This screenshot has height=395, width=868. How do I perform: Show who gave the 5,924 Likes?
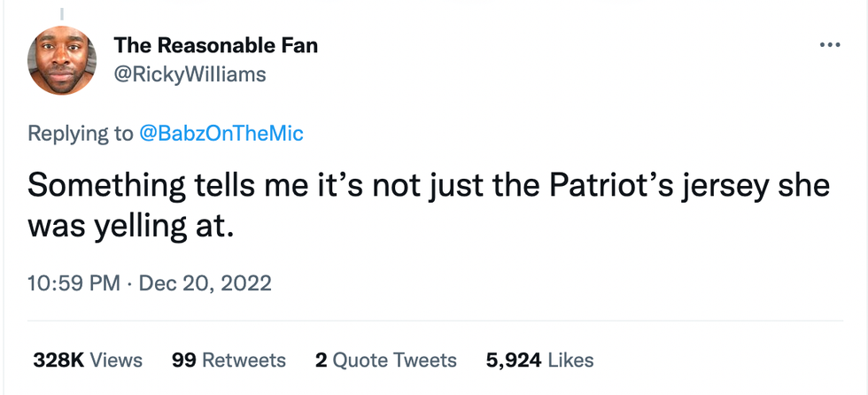[539, 360]
